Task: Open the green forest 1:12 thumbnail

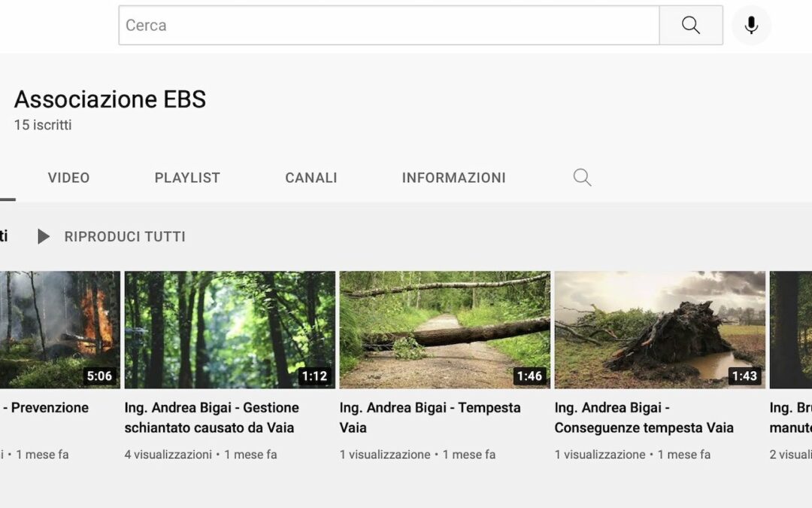Action: (x=230, y=330)
